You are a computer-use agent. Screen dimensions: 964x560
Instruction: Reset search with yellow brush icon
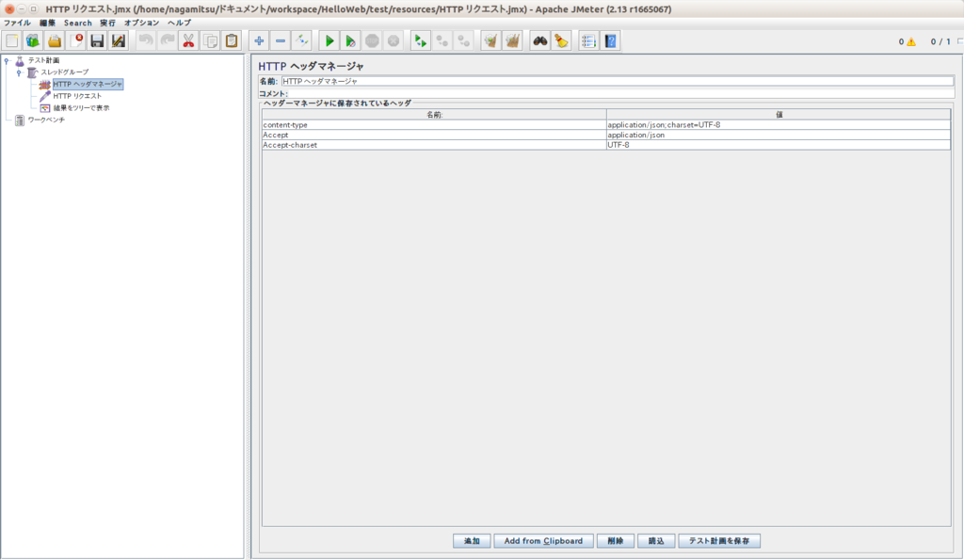tap(561, 41)
